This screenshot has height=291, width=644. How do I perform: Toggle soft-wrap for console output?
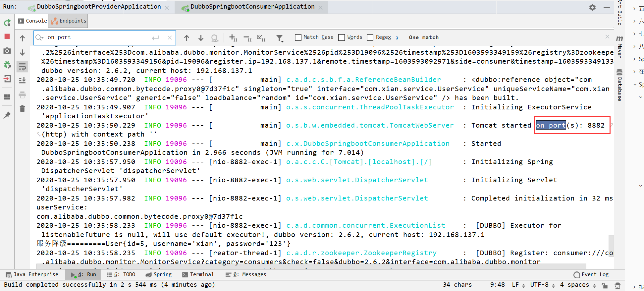pyautogui.click(x=22, y=67)
